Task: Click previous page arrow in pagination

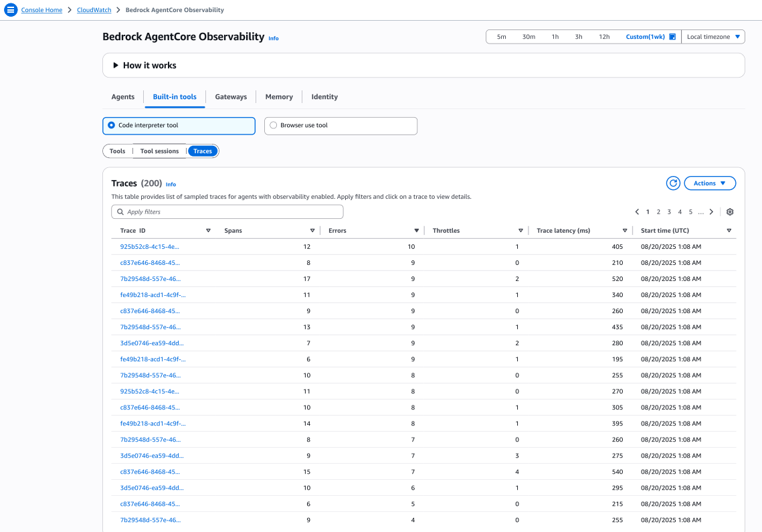Action: pos(637,212)
